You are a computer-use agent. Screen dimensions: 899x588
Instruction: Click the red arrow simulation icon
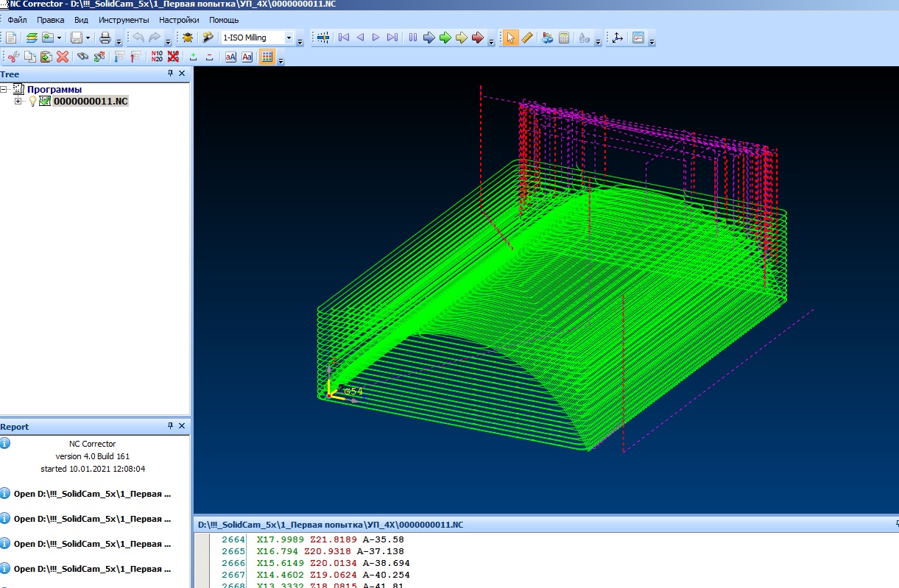478,38
